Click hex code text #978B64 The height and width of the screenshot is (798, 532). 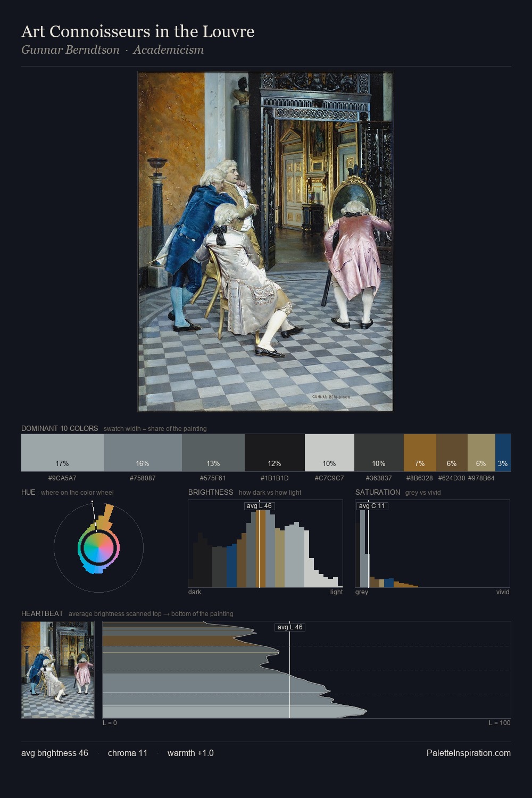(481, 478)
